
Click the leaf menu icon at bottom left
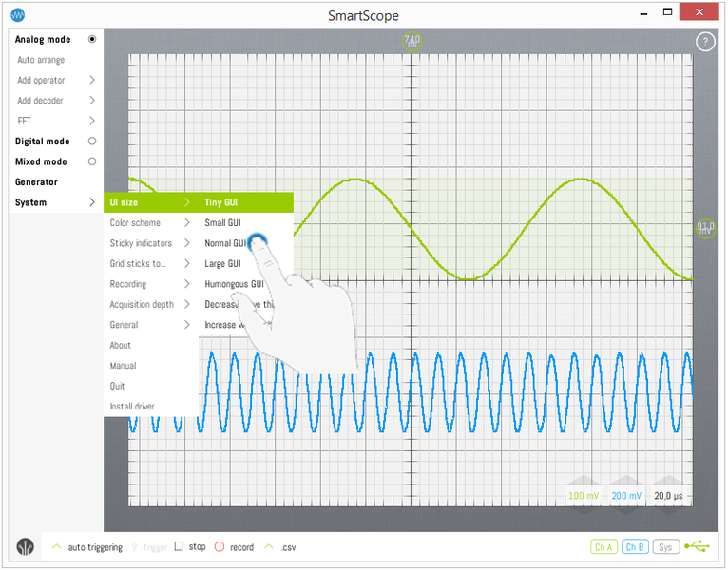(25, 547)
